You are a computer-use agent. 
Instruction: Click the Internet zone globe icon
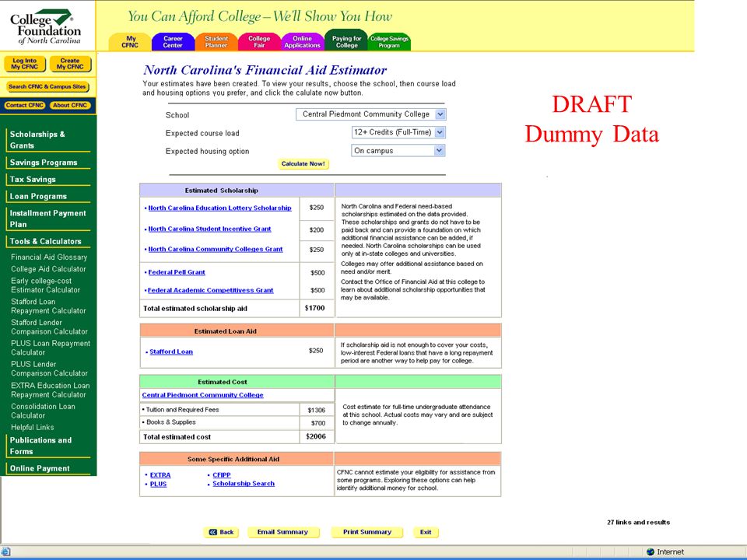coord(651,551)
